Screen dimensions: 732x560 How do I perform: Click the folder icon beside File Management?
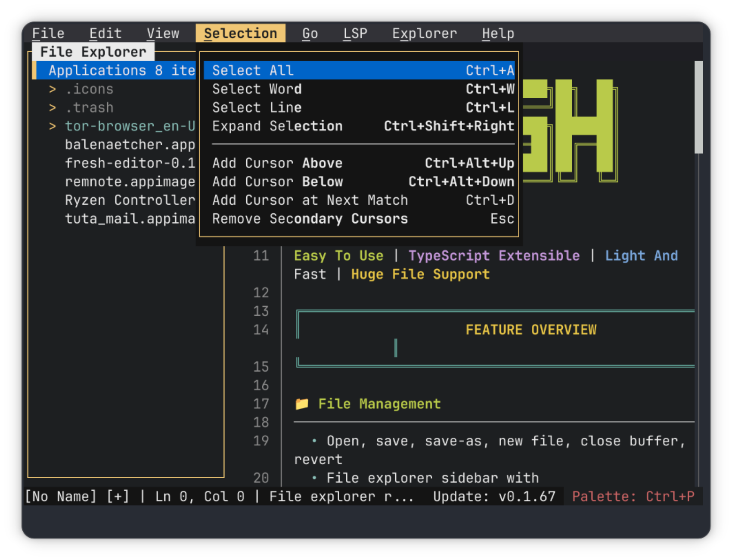pyautogui.click(x=303, y=404)
